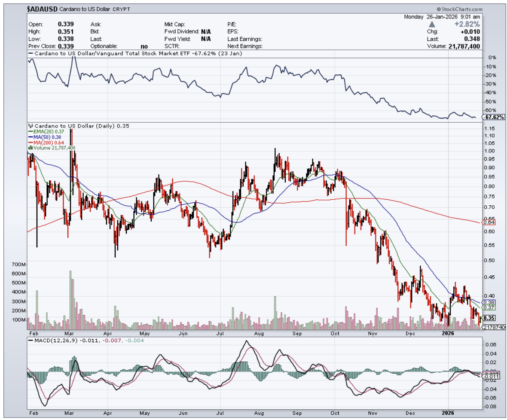This screenshot has height=420, width=507.
Task: Click the $ADAUSD ticker symbol
Action: 43,9
